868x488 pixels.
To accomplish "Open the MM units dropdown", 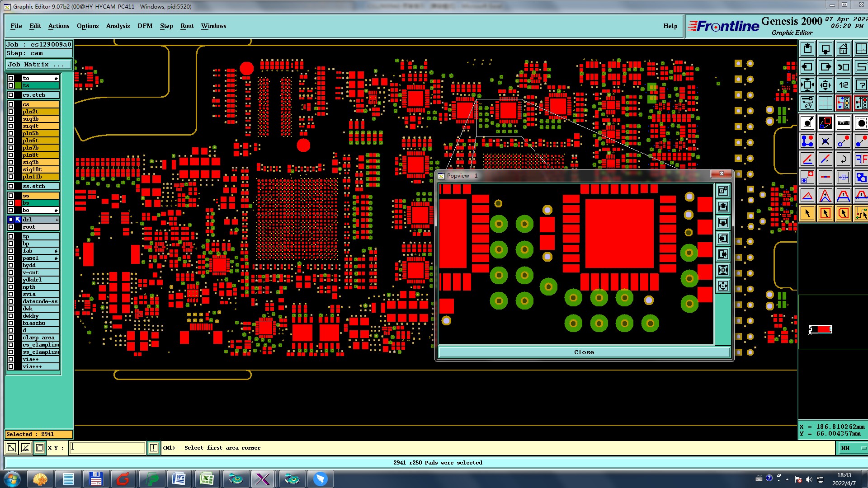I will point(852,448).
